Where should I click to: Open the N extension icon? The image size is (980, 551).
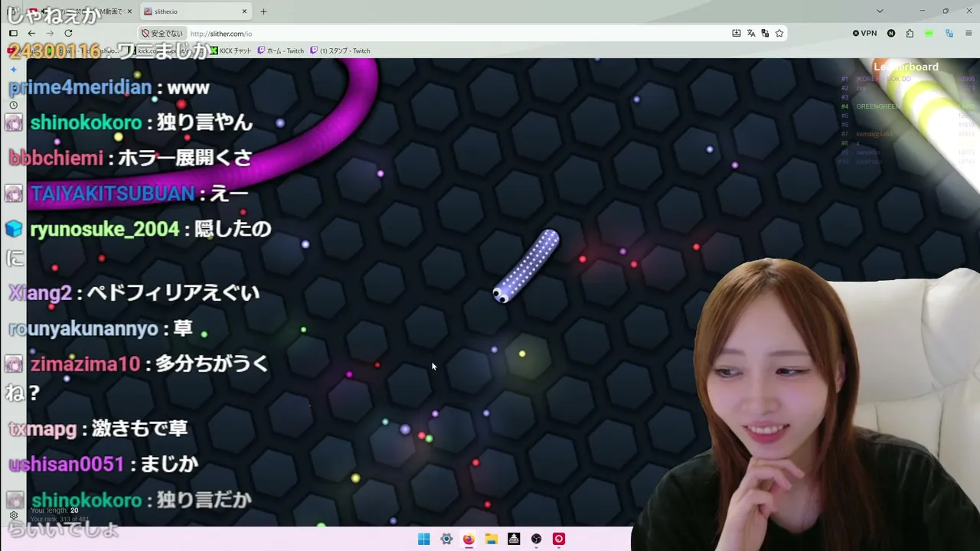click(891, 33)
